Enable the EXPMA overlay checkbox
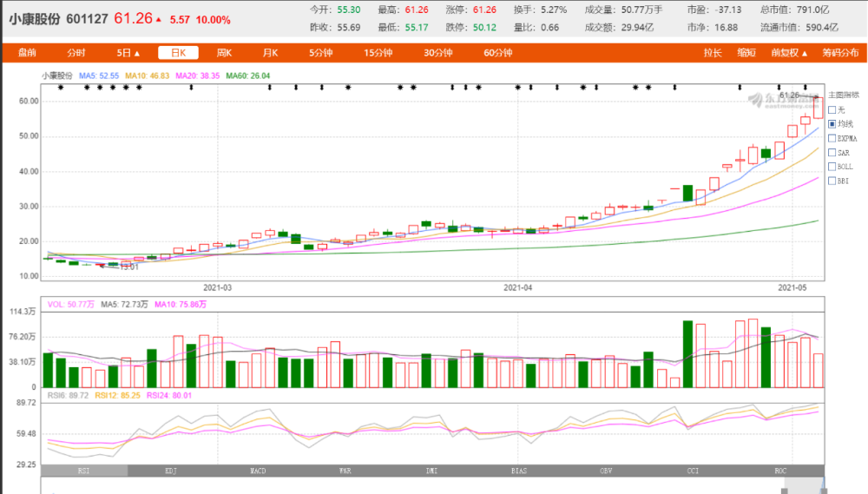This screenshot has height=494, width=868. [x=832, y=138]
